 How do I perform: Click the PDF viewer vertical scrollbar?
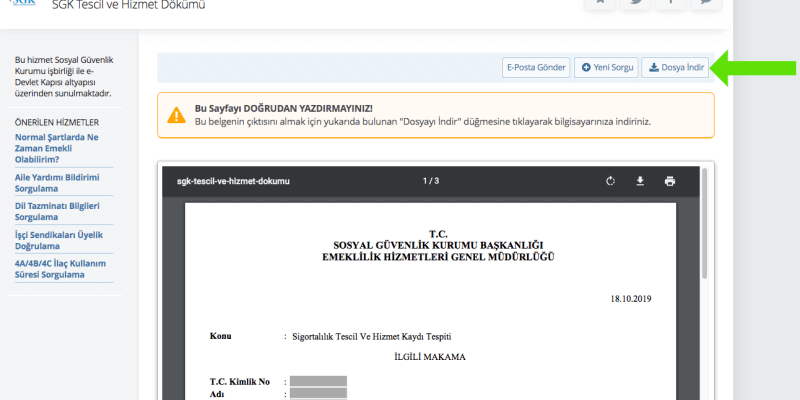pyautogui.click(x=705, y=223)
